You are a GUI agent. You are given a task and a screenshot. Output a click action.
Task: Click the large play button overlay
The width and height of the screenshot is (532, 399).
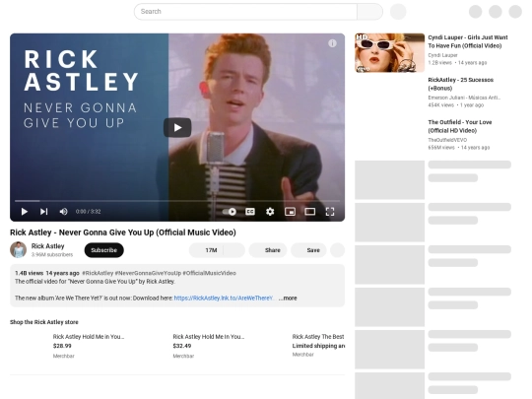pyautogui.click(x=177, y=127)
